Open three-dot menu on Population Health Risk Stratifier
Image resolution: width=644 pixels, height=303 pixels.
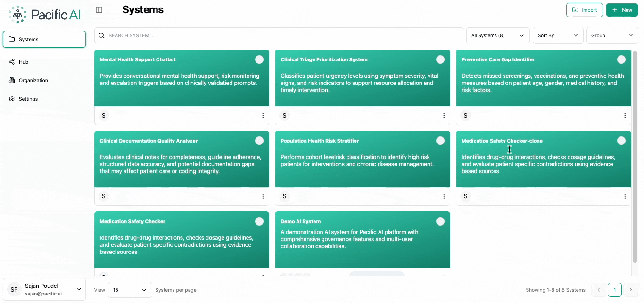444,196
